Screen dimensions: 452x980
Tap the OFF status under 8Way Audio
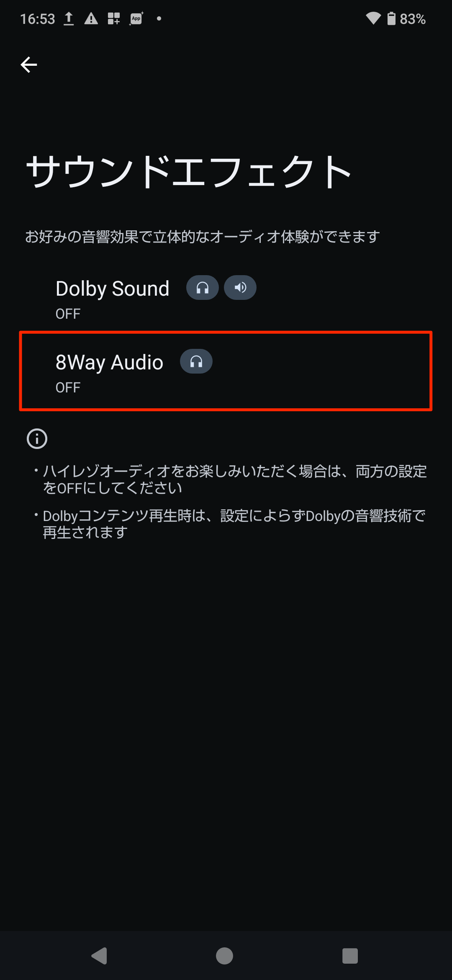(x=68, y=387)
